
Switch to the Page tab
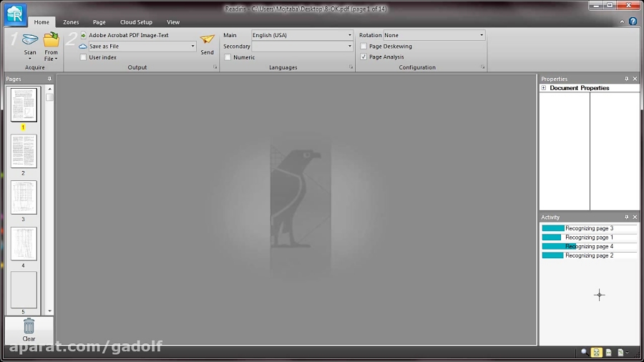pyautogui.click(x=99, y=22)
